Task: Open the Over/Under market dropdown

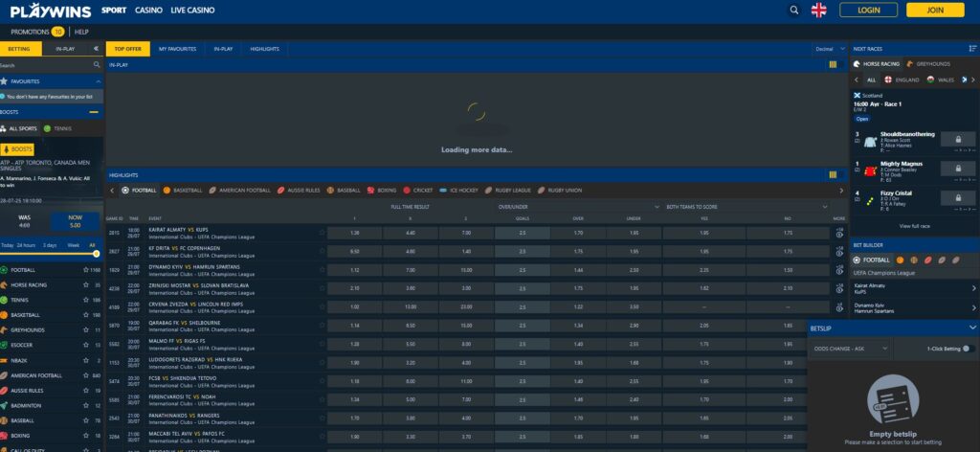Action: (579, 207)
